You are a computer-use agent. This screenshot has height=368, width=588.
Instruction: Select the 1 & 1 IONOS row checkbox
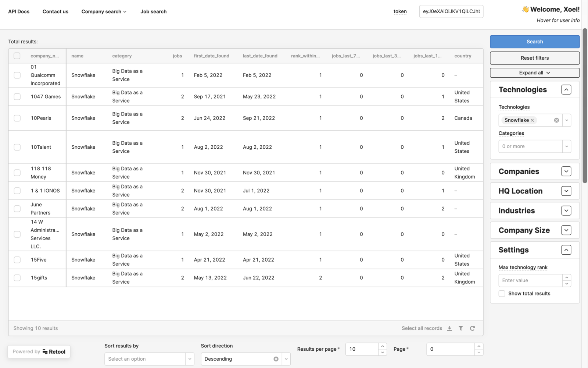pyautogui.click(x=17, y=191)
